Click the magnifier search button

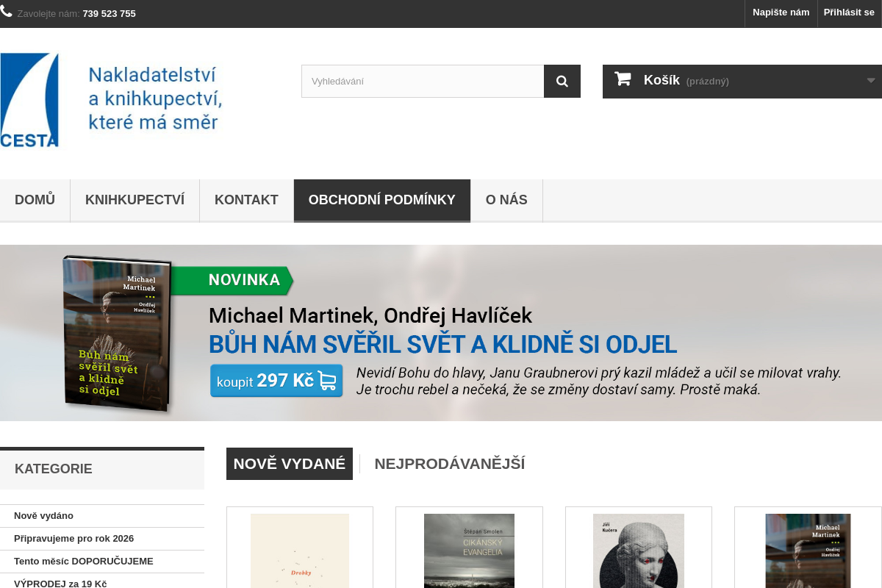click(562, 81)
